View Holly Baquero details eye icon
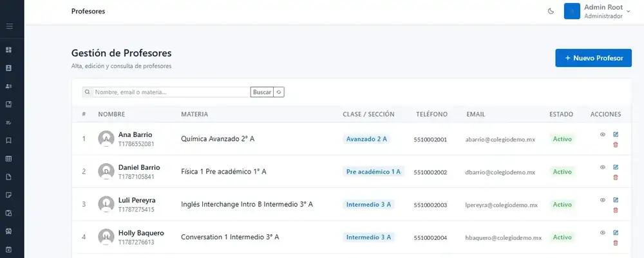Screen dimensions: 644x258 tap(603, 232)
